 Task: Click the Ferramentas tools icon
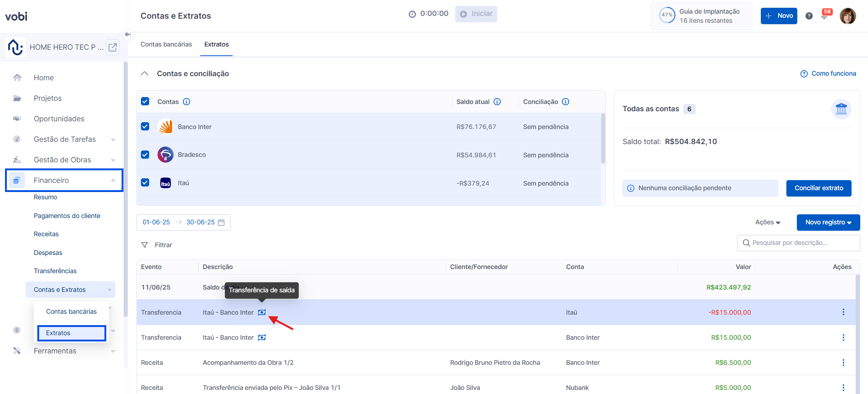click(17, 351)
